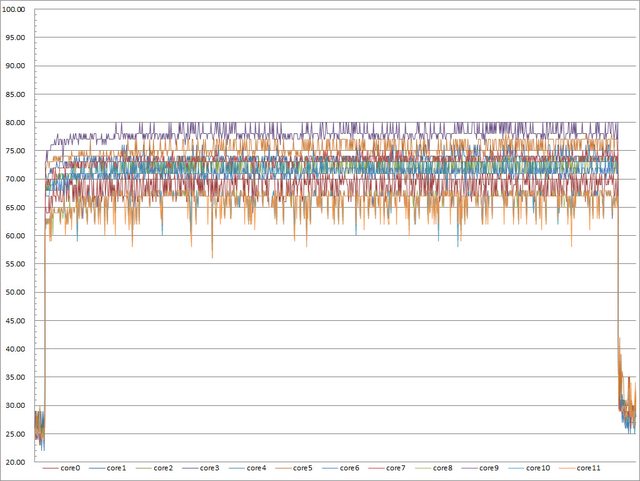Viewport: 640px width, 481px height.
Task: Select the core3 legend item
Action: (x=208, y=468)
